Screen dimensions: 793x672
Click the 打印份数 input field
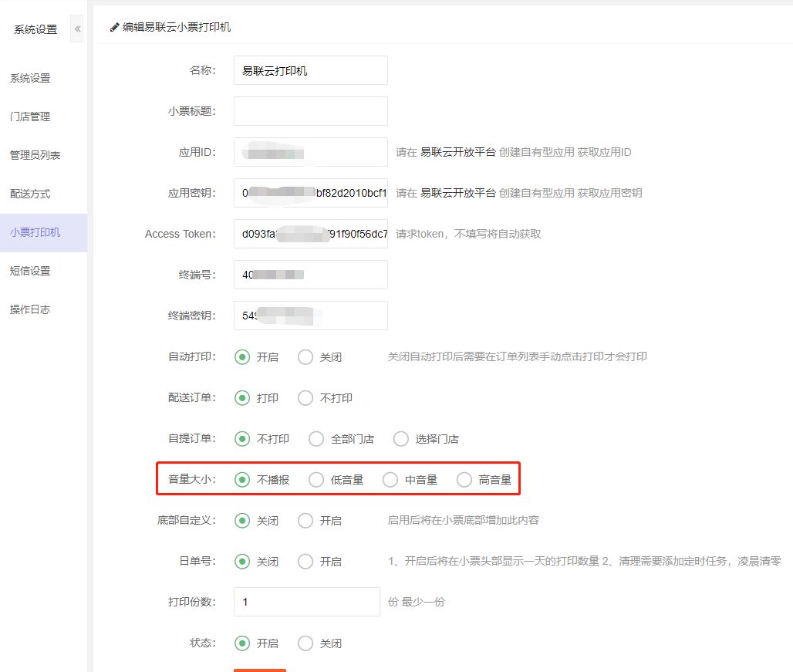[306, 602]
